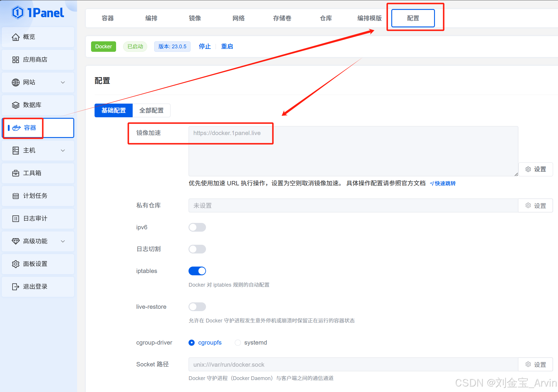Viewport: 558px width, 392px height.
Task: Click the 工具箱 toolbox icon
Action: click(16, 173)
